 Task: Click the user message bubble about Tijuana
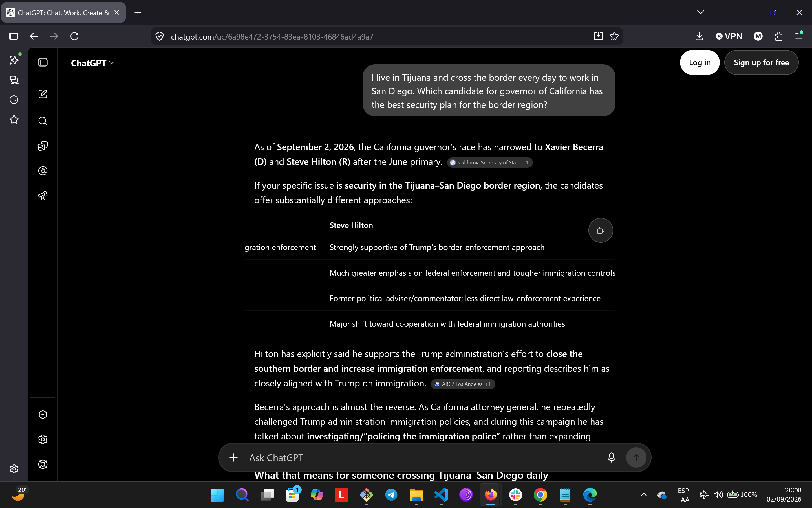coord(489,91)
